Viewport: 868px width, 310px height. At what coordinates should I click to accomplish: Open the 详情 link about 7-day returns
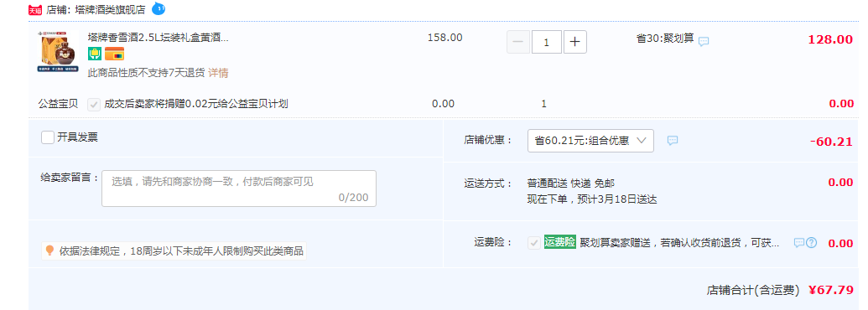pyautogui.click(x=218, y=73)
